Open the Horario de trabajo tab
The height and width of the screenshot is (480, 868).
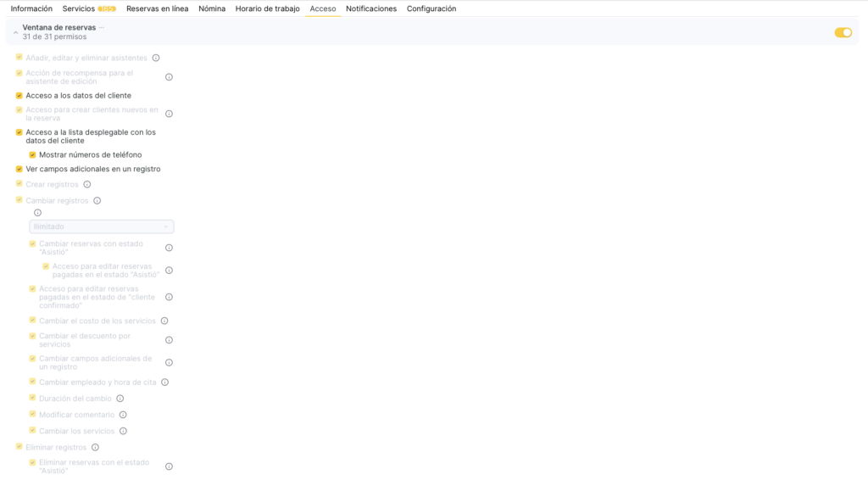(267, 8)
